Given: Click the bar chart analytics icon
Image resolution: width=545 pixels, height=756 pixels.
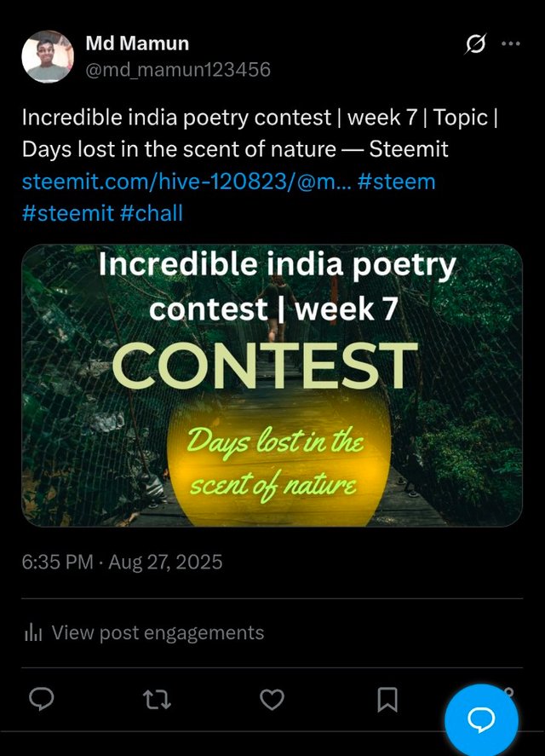Looking at the screenshot, I should pos(33,632).
